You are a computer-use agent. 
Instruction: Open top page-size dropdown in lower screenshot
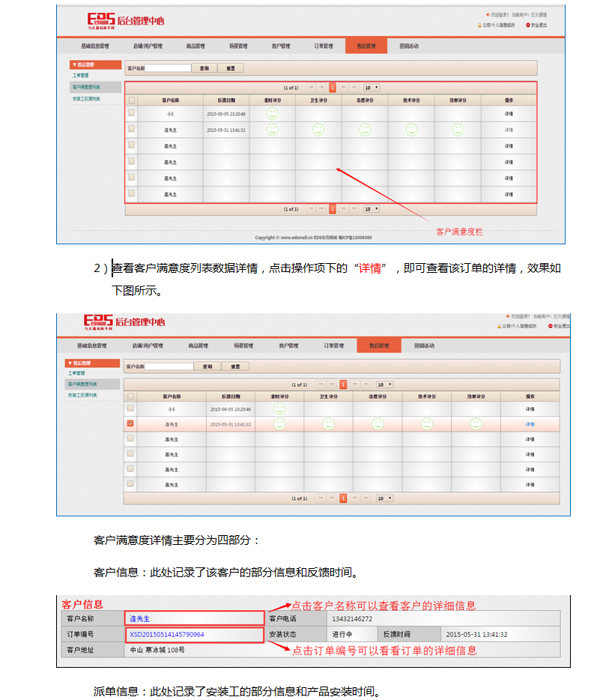[x=384, y=384]
